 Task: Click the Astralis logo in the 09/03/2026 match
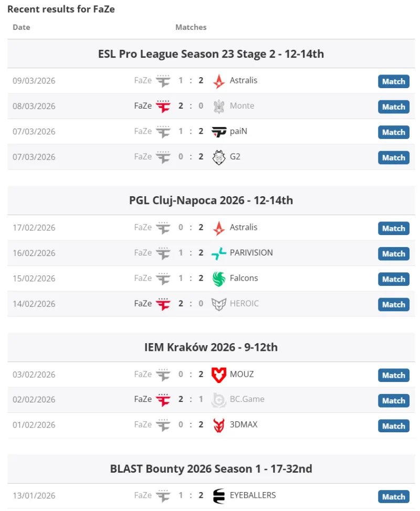pyautogui.click(x=218, y=81)
